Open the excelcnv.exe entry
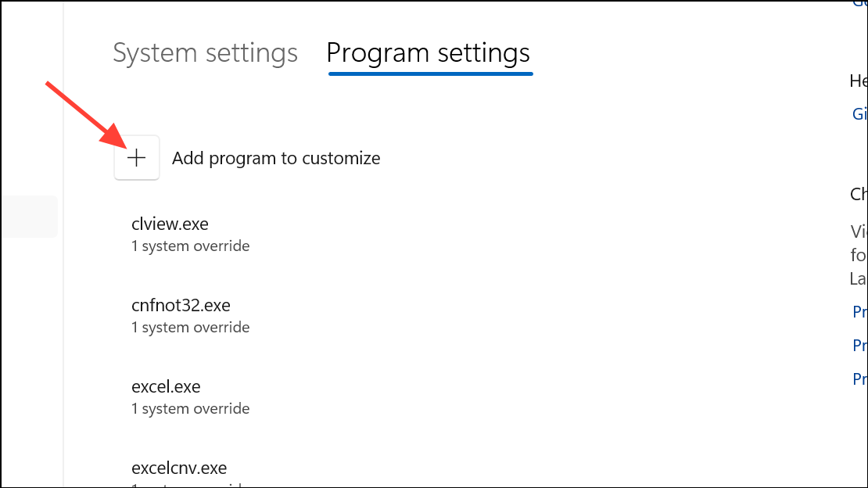The width and height of the screenshot is (868, 488). pyautogui.click(x=179, y=468)
